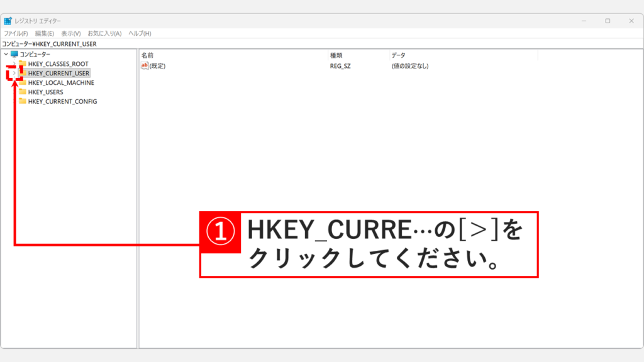Collapse the コンピューター node via its chevron
Viewport: 644px width, 362px height.
pyautogui.click(x=6, y=54)
